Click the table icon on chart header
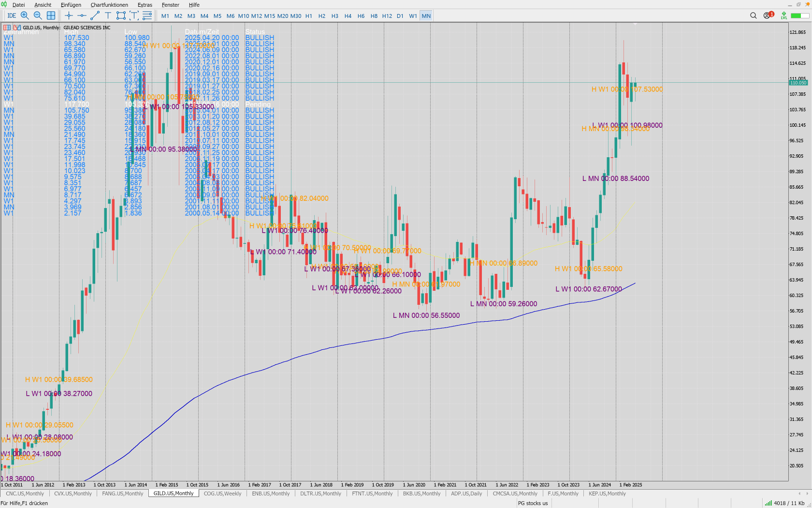This screenshot has width=812, height=508. click(x=7, y=28)
